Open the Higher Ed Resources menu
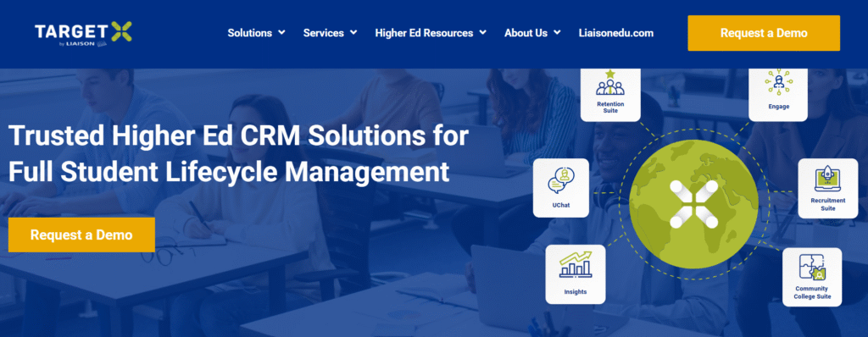The image size is (868, 337). coord(424,33)
